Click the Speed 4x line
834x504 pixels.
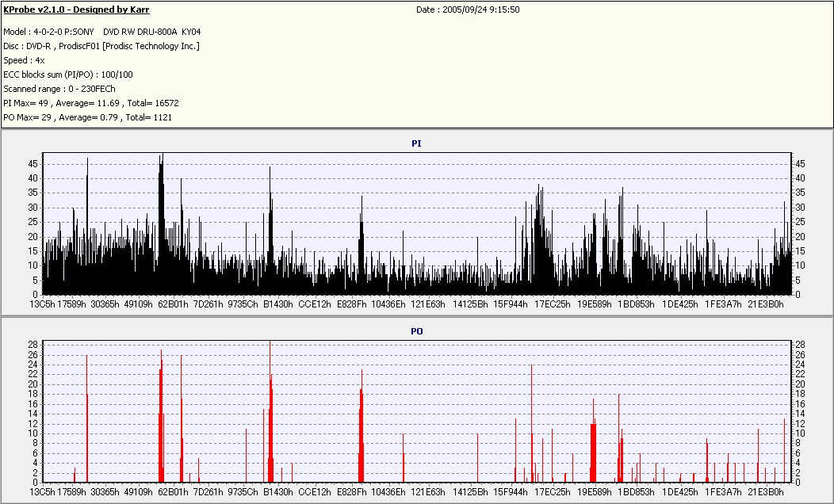click(24, 60)
